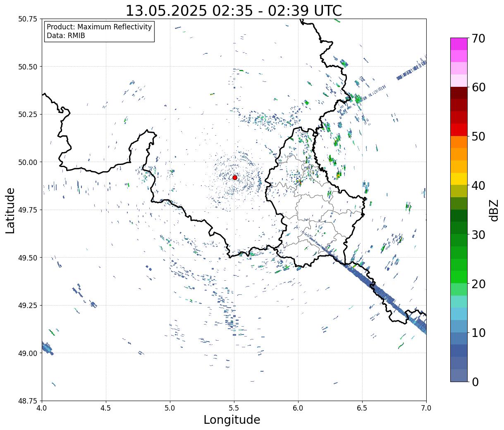Click the latitude tick label 50.25
Screen dimensions: 504x430
coord(28,115)
